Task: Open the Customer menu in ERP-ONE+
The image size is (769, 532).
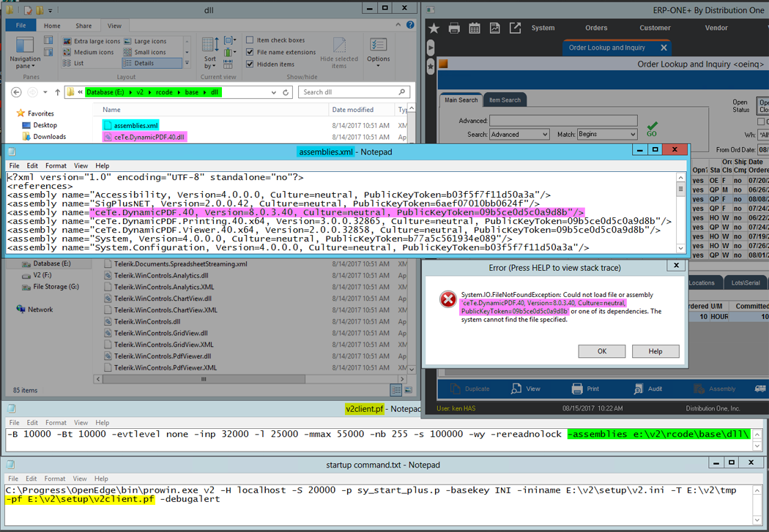Action: (655, 28)
